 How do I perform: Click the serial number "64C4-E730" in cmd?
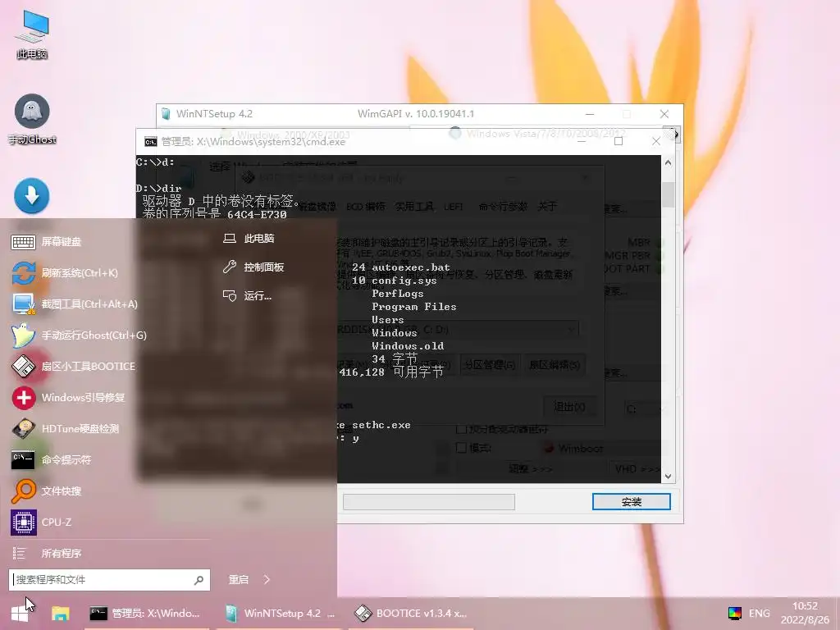coord(257,214)
